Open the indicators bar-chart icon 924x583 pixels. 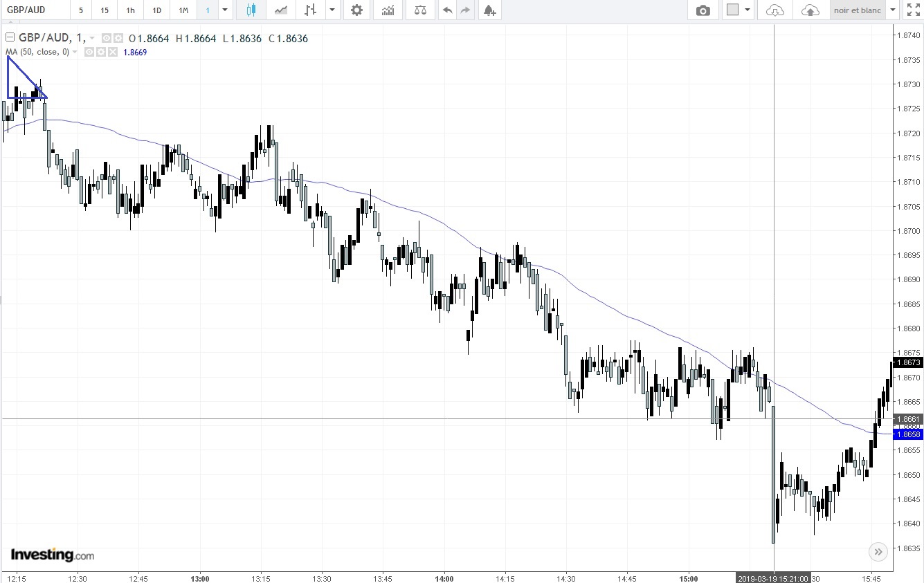[388, 10]
